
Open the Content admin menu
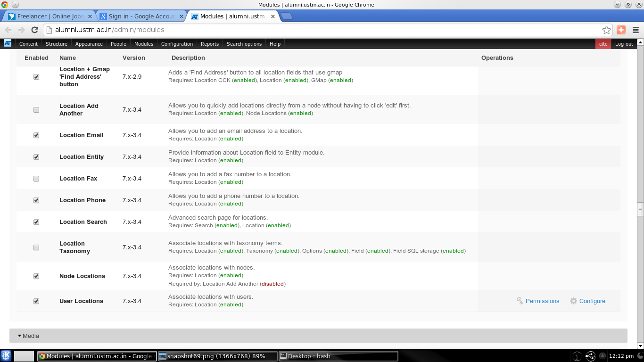28,44
